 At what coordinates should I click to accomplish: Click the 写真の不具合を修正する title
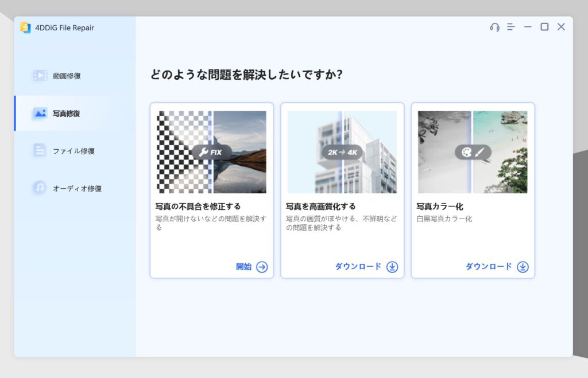click(198, 206)
